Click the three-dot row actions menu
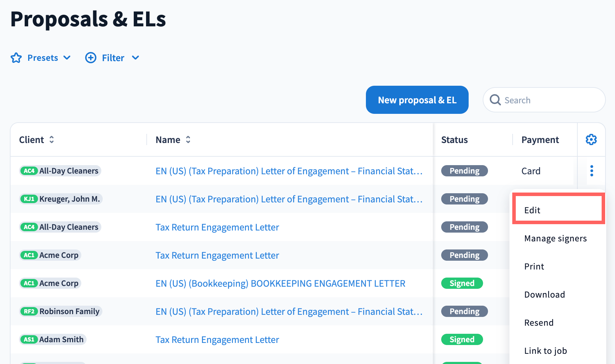The height and width of the screenshot is (364, 615). tap(591, 171)
